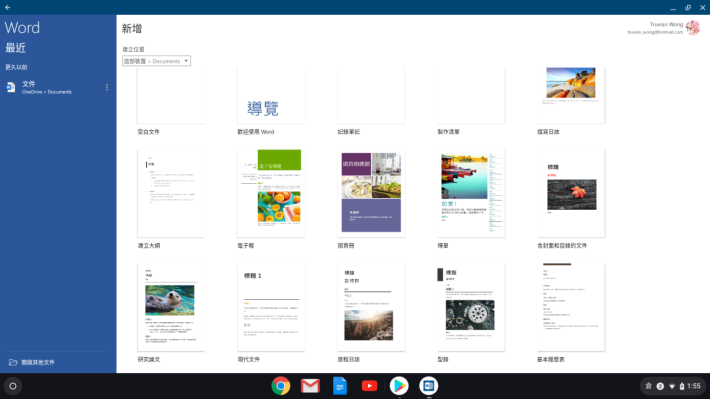Launch YouTube from the shelf
710x399 pixels.
369,386
